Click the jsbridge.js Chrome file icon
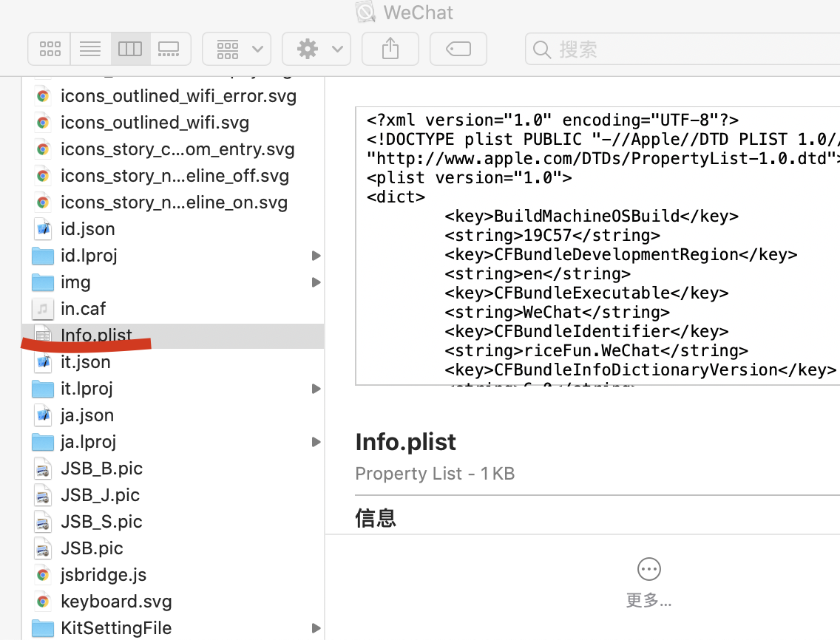840x640 pixels. (43, 575)
